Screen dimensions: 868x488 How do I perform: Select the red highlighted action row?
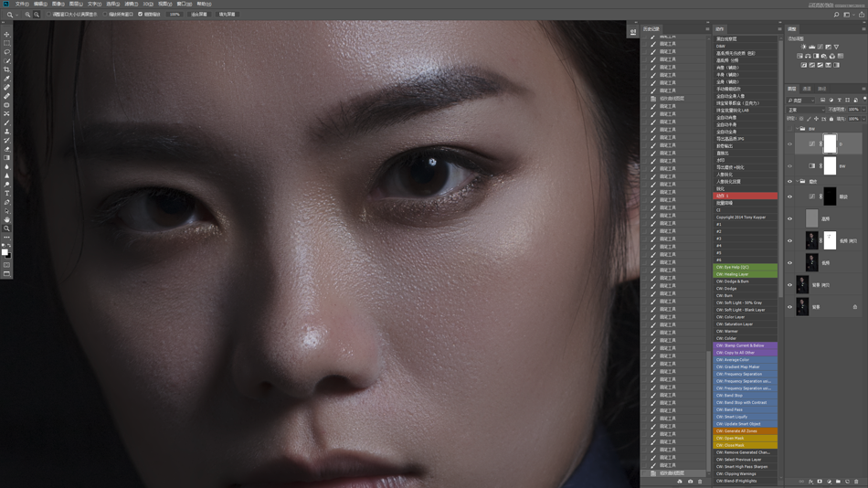745,196
